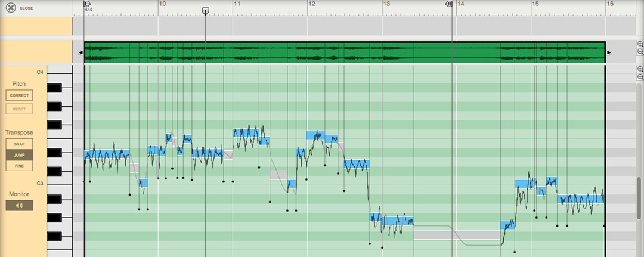The image size is (644, 257).
Task: Click the right locator R marker
Action: tap(449, 4)
